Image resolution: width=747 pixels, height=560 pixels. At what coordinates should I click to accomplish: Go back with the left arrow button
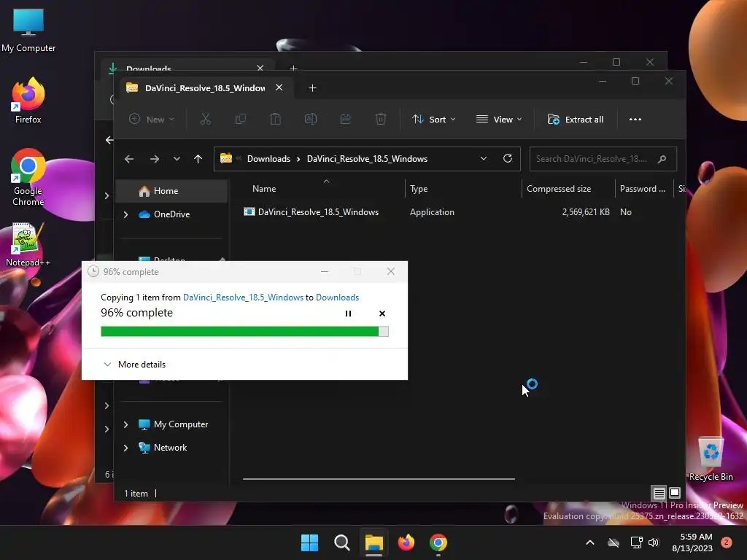[x=129, y=159]
